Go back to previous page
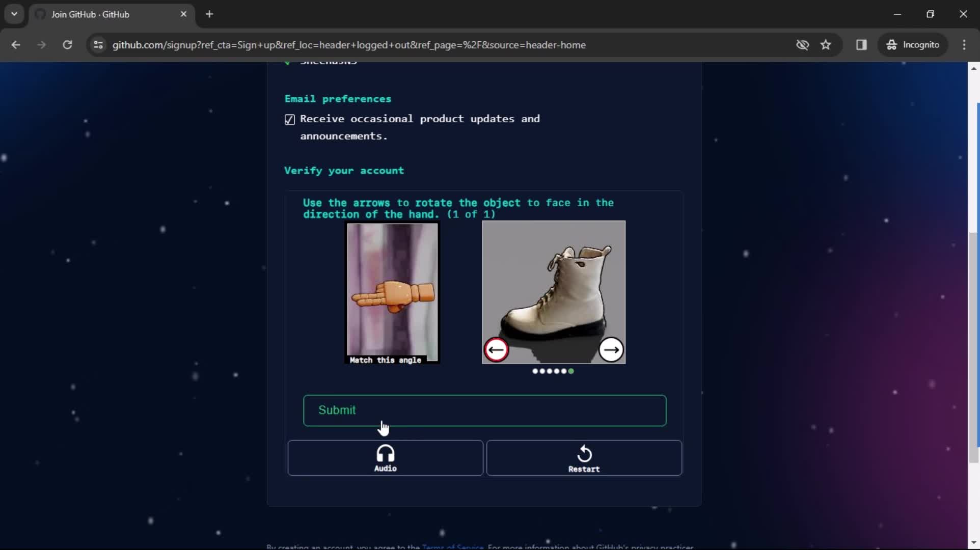 16,45
